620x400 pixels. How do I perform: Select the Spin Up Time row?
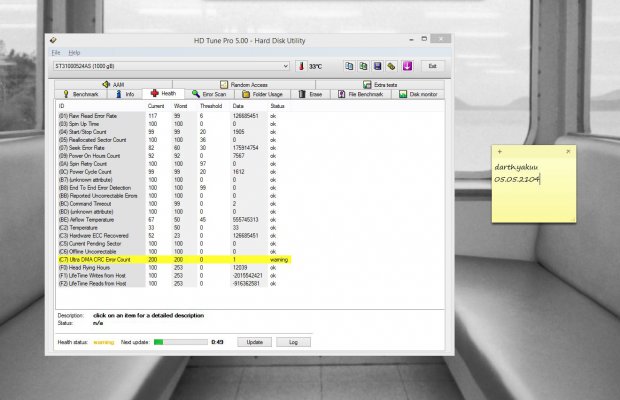(174, 124)
